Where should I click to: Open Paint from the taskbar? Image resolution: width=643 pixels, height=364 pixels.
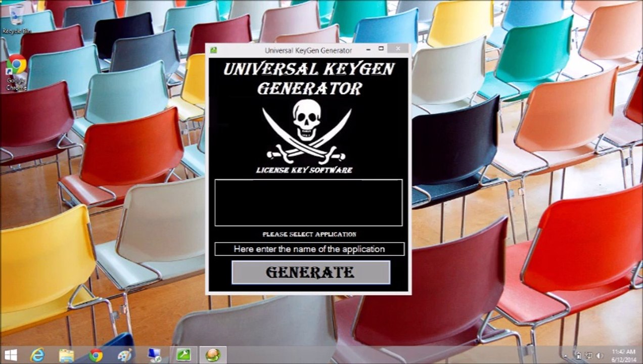(124, 355)
